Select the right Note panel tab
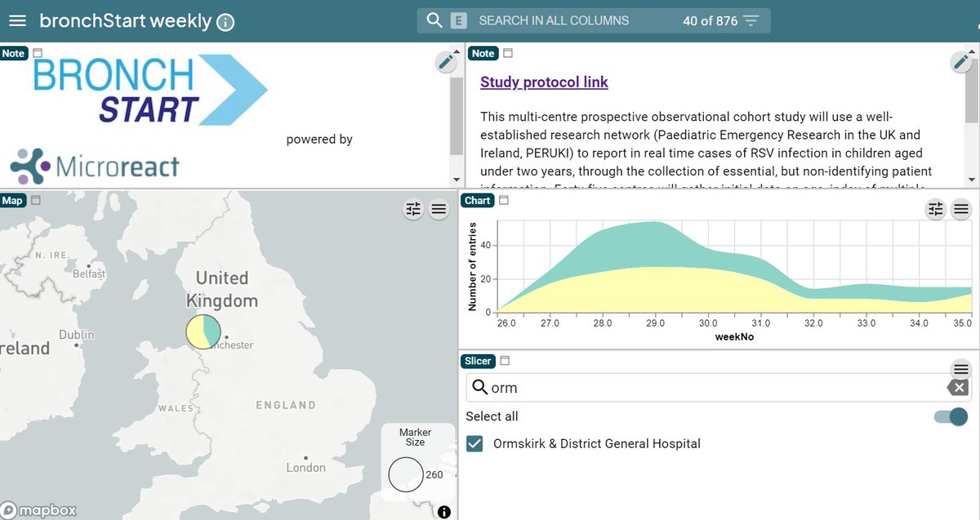The width and height of the screenshot is (980, 520). [x=483, y=53]
